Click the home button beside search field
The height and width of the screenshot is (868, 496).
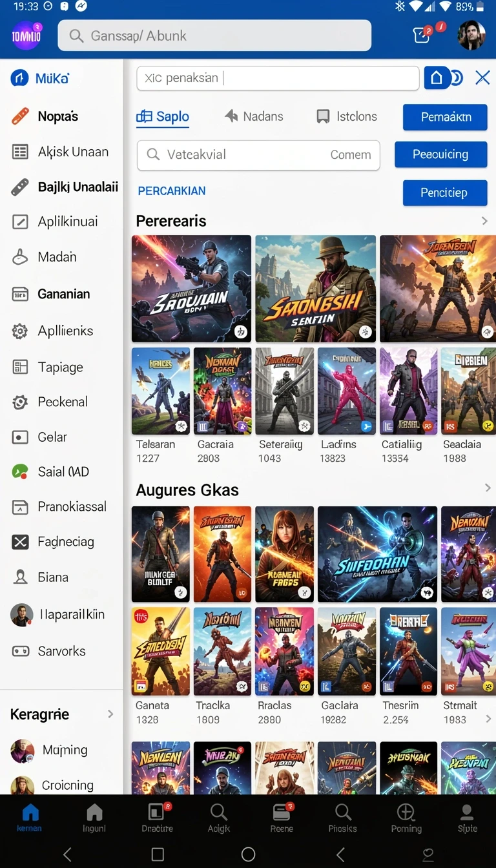(437, 79)
